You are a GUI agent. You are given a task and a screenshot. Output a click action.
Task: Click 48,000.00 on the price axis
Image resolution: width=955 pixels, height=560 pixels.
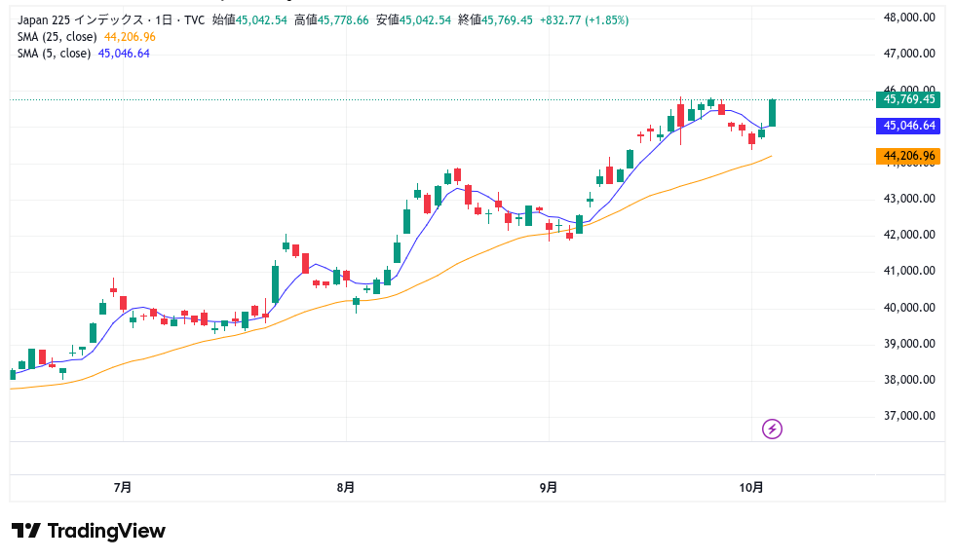pyautogui.click(x=908, y=18)
